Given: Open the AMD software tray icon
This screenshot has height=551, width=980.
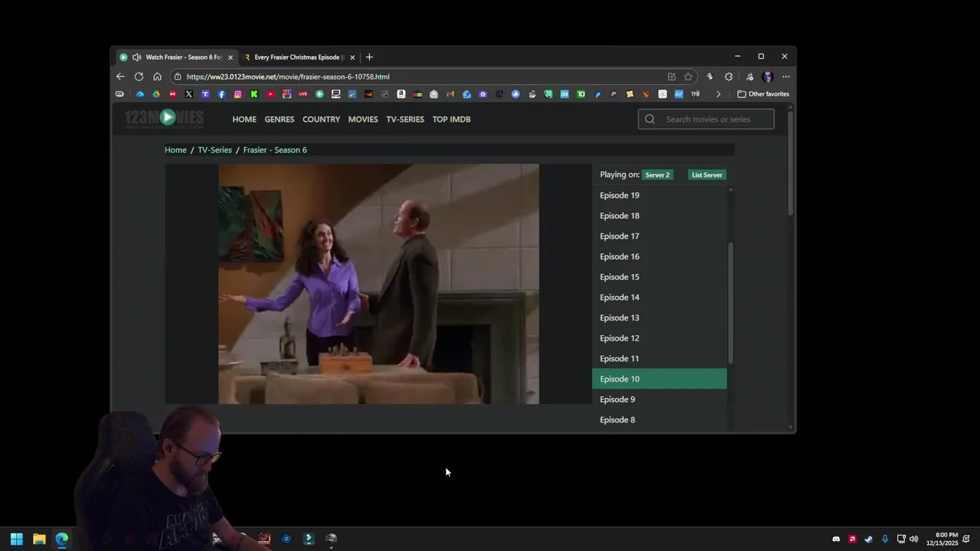Looking at the screenshot, I should pos(852,539).
